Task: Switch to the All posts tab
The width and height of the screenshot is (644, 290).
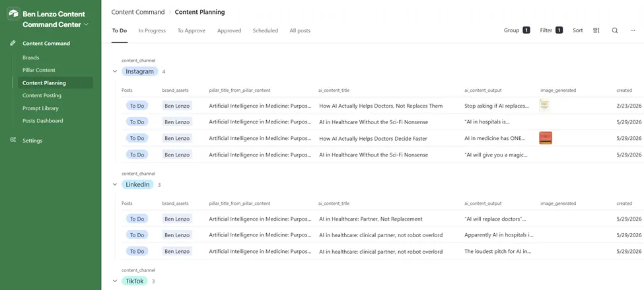Action: [x=300, y=30]
